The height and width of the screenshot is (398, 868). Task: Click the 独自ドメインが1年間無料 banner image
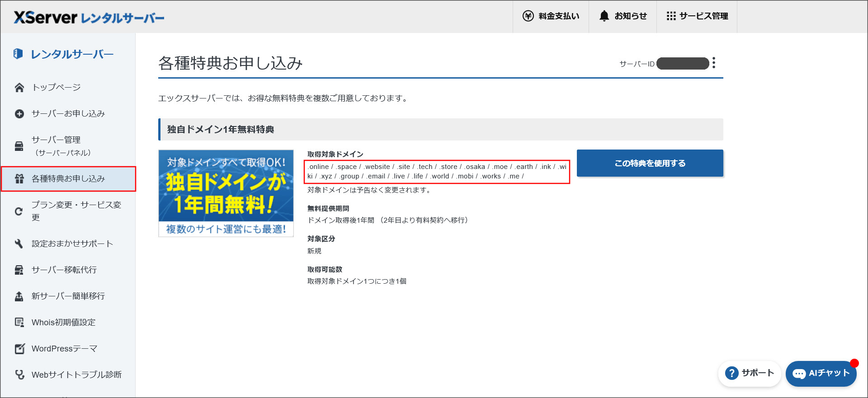click(x=226, y=193)
